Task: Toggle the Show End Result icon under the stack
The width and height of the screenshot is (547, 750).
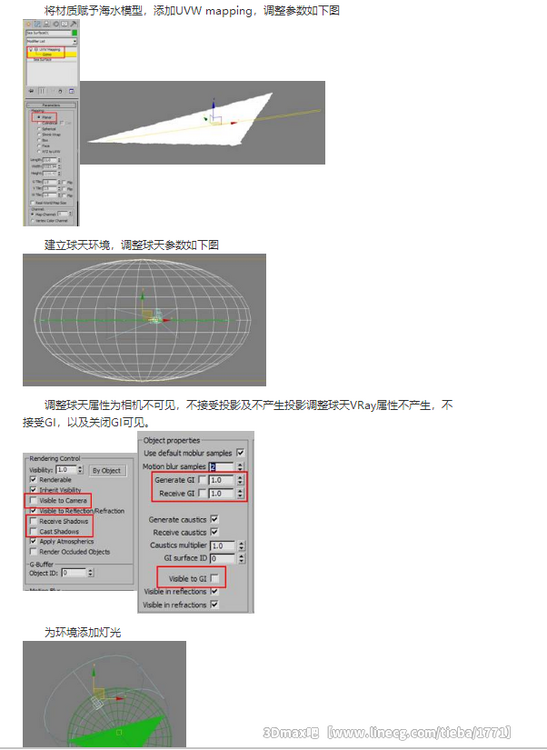Action: click(42, 91)
